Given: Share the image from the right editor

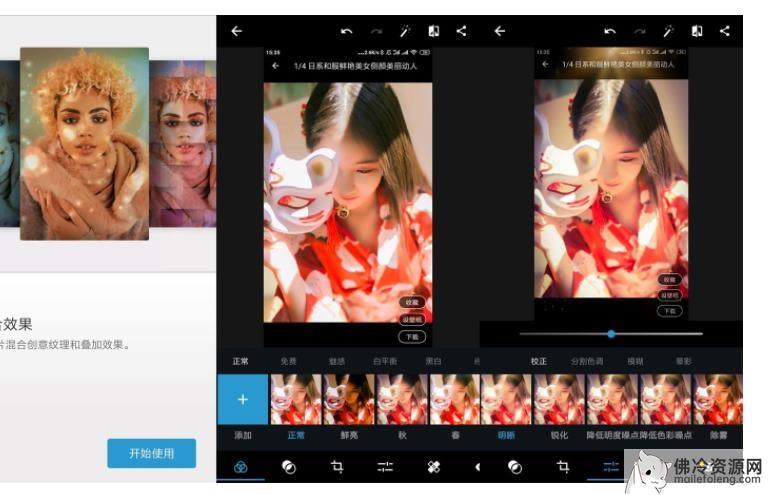Looking at the screenshot, I should click(725, 31).
